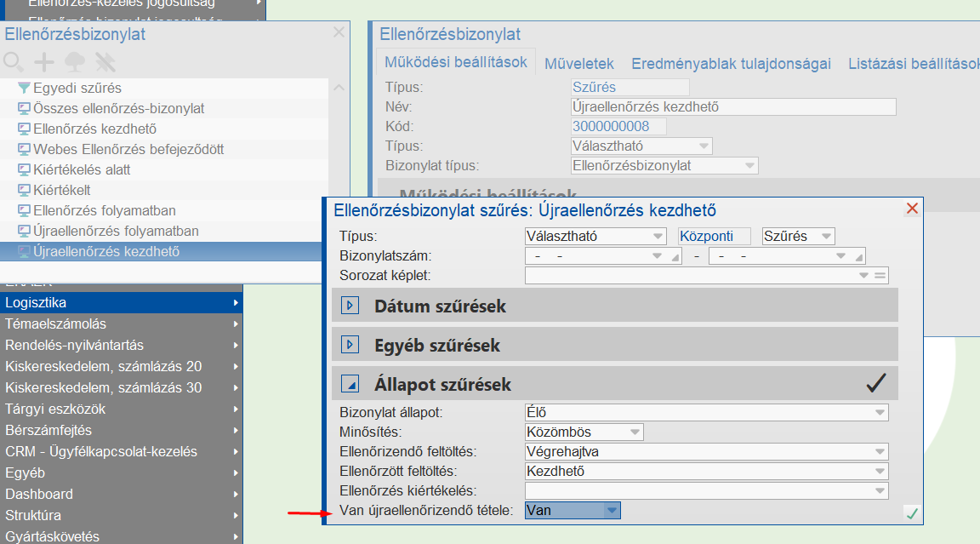Open Rendelés-nyilvántartás menu

point(122,345)
